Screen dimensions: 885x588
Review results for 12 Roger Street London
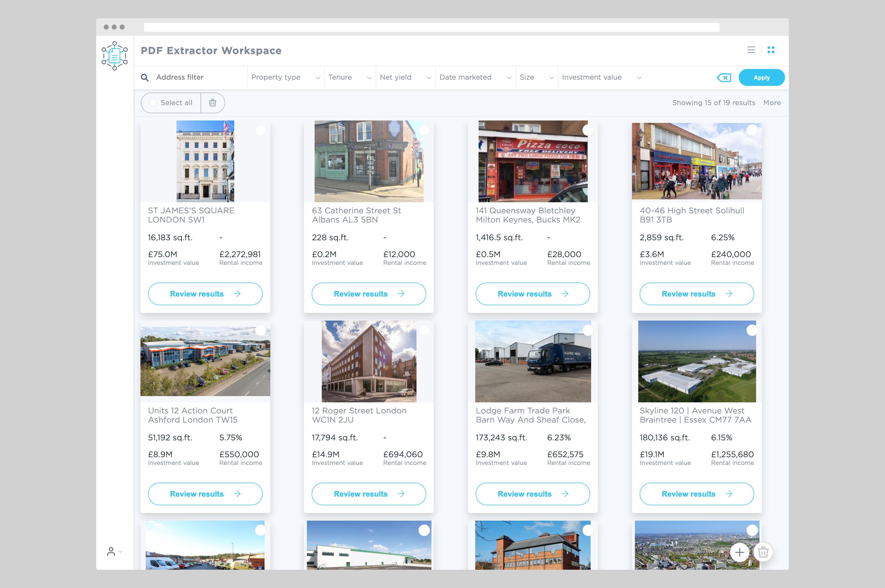click(369, 494)
